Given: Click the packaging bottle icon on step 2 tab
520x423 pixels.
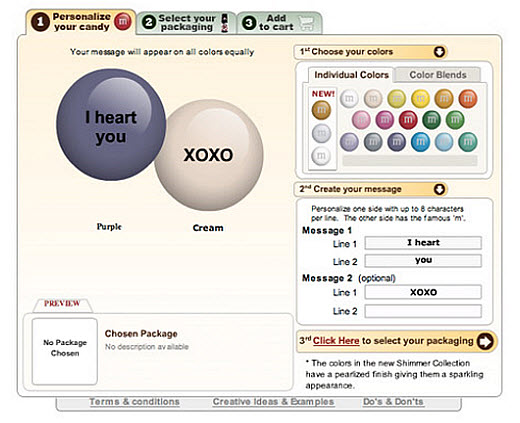Looking at the screenshot, I should coord(225,23).
